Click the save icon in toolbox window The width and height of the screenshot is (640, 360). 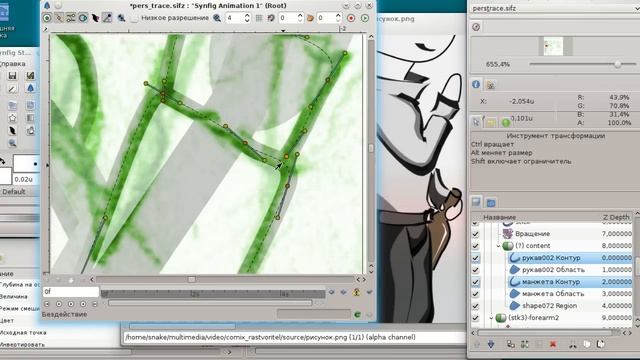[12, 76]
